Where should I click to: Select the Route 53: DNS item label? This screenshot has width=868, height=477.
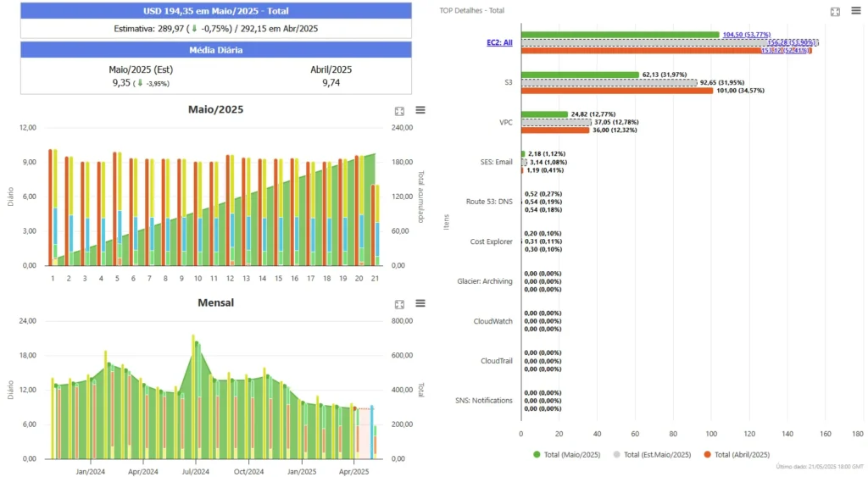(489, 202)
